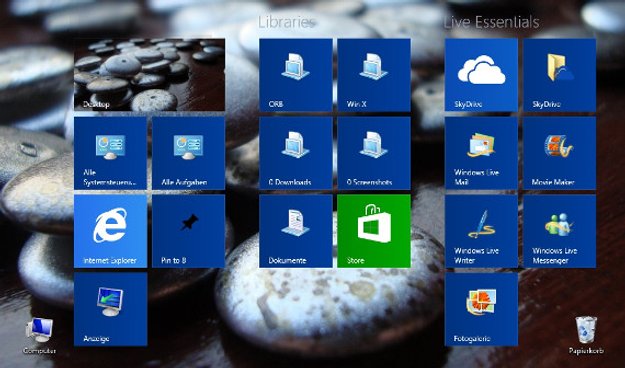Open the SkyDrive cloud app tile
625x368 pixels.
click(482, 75)
